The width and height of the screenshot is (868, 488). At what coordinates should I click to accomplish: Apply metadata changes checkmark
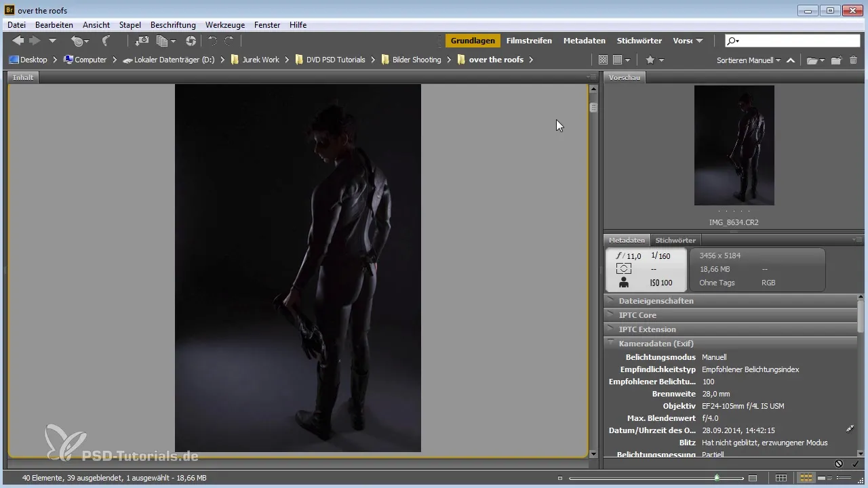pyautogui.click(x=855, y=464)
